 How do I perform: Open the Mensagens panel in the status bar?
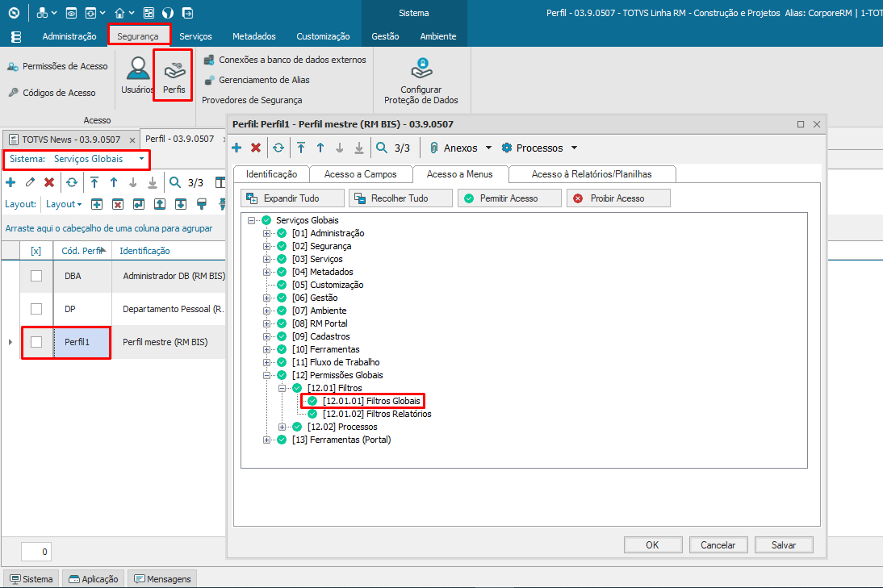162,579
